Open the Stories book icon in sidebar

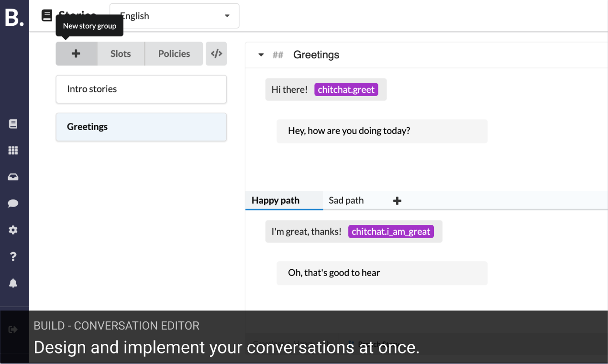(13, 124)
